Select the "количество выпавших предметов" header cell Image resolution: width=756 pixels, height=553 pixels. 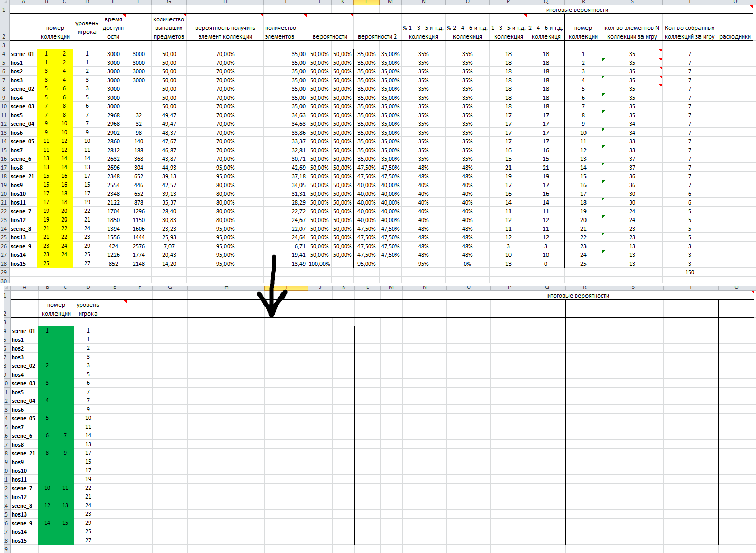[168, 28]
